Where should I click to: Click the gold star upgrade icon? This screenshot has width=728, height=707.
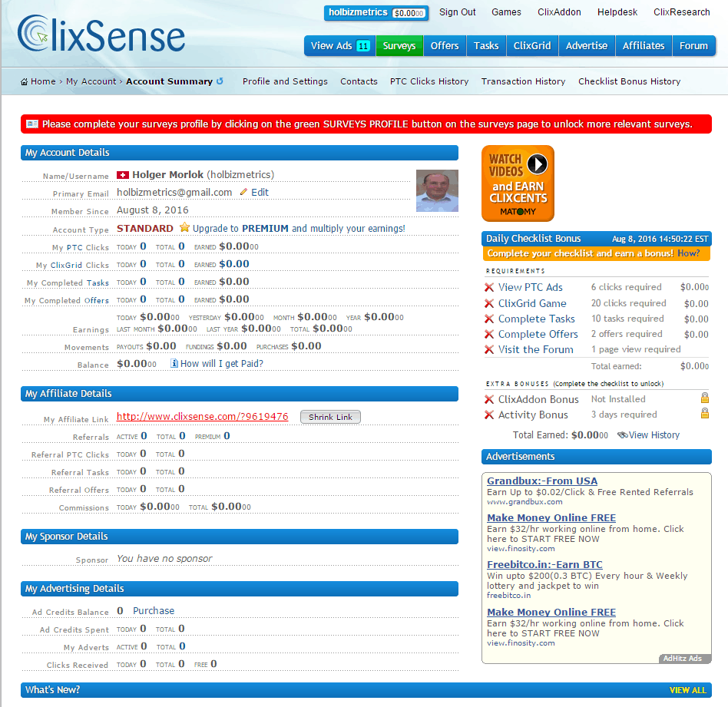click(x=184, y=227)
